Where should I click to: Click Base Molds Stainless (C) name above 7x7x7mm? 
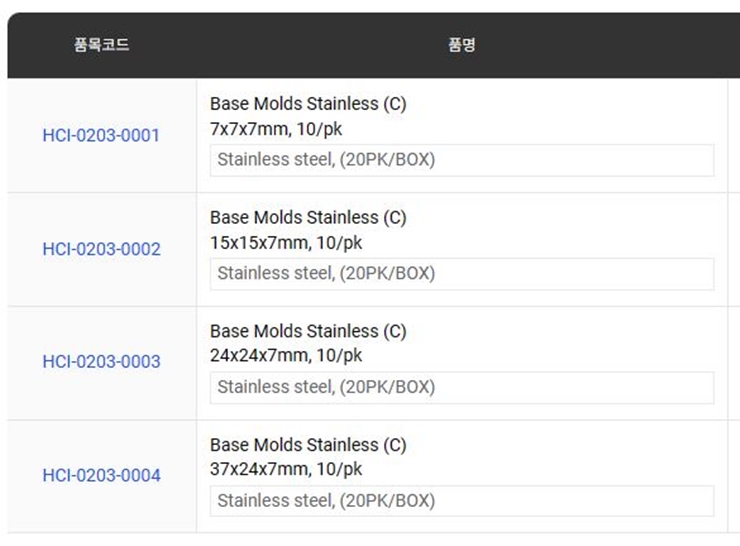308,104
